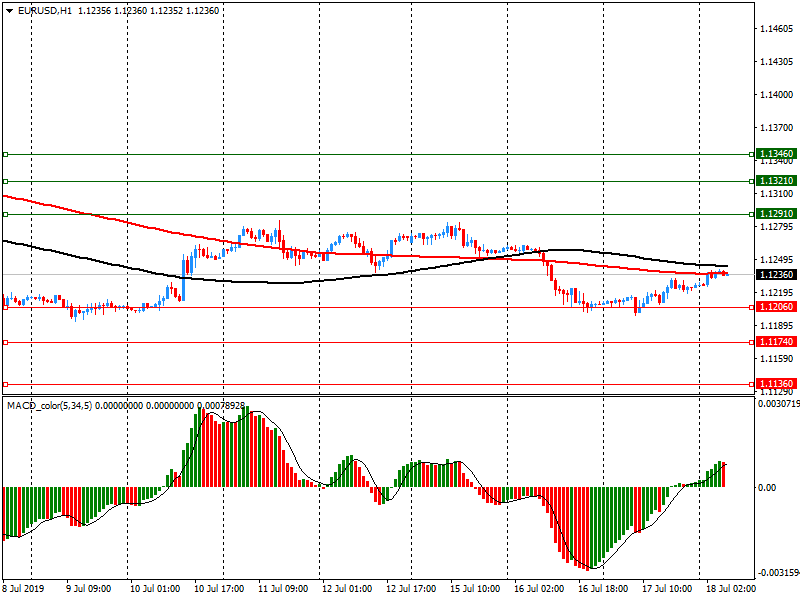Click the 12 Jul 01:00 time label
The width and height of the screenshot is (800, 600).
point(347,588)
